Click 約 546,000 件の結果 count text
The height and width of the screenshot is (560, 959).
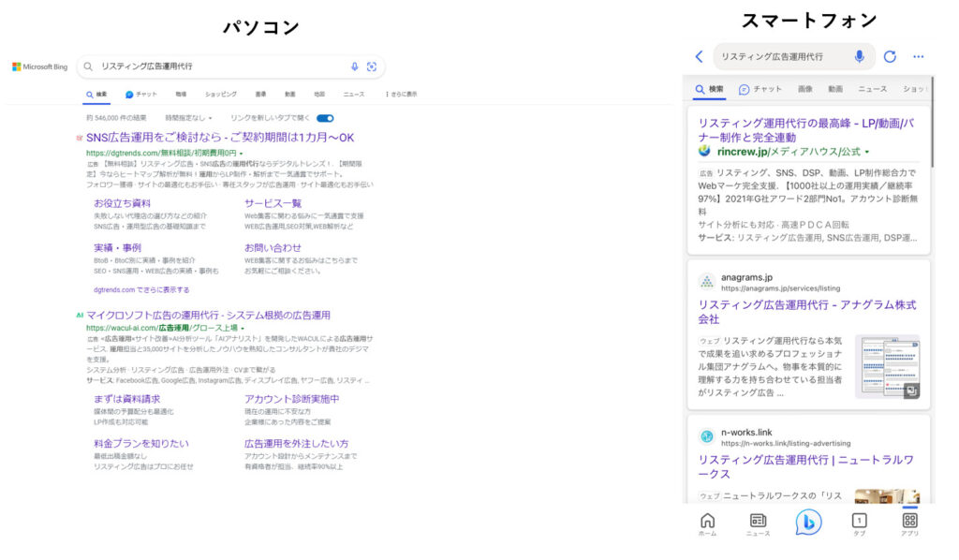tap(116, 118)
